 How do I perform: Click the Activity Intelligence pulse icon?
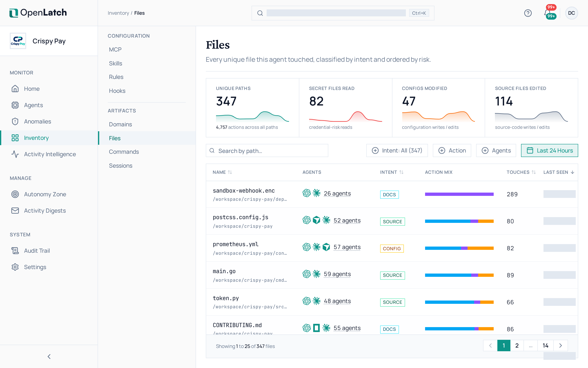tap(15, 154)
